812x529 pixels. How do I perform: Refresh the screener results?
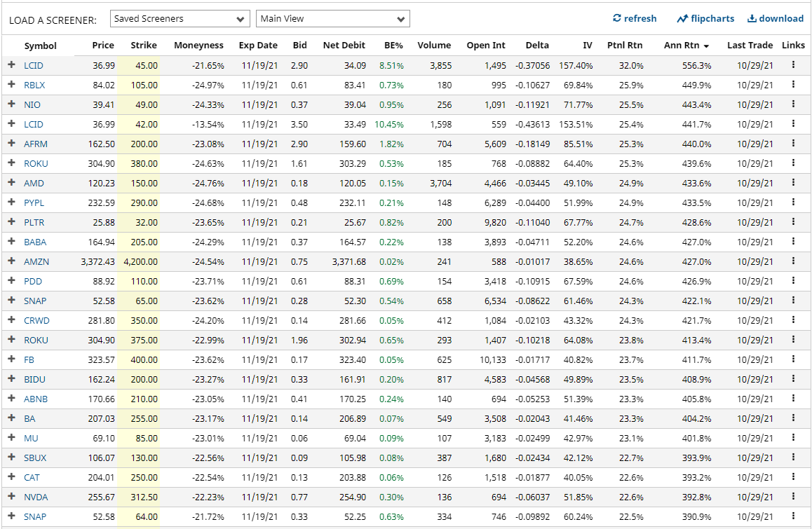point(635,19)
